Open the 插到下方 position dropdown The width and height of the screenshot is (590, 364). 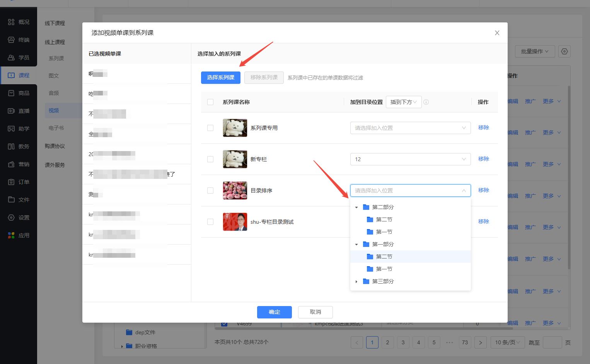click(x=403, y=102)
